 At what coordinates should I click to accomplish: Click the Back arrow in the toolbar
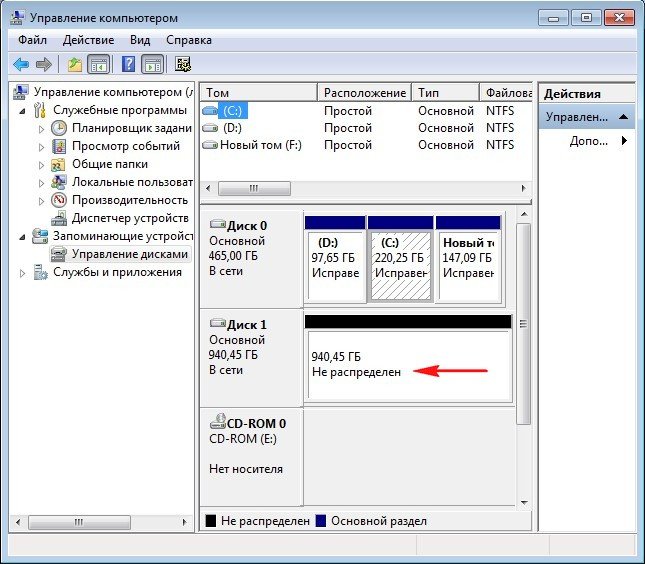click(x=20, y=65)
